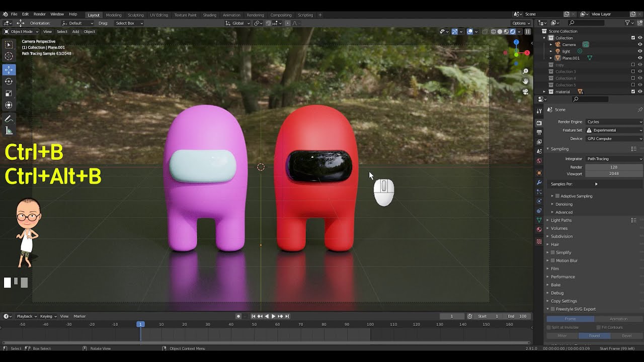Hide Plane.001 in the outliner
Screen dimensions: 644x362
640,58
